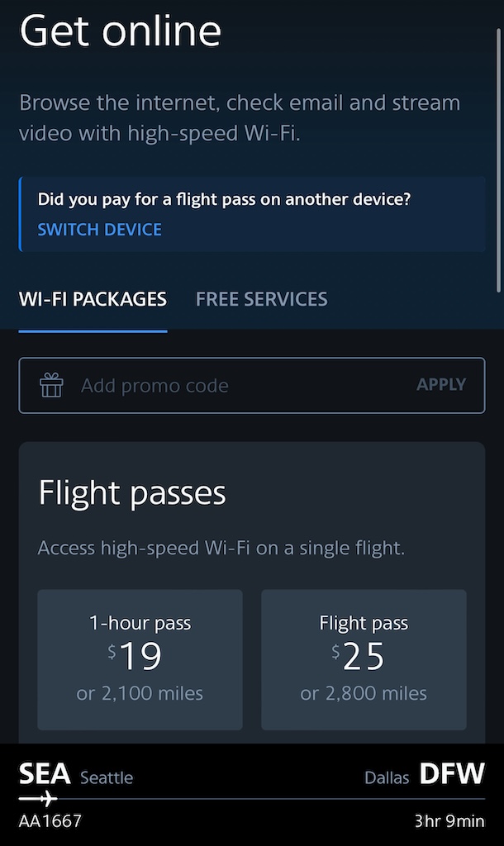Focus the Add promo code field
Screen dimensions: 504x846
(240, 385)
